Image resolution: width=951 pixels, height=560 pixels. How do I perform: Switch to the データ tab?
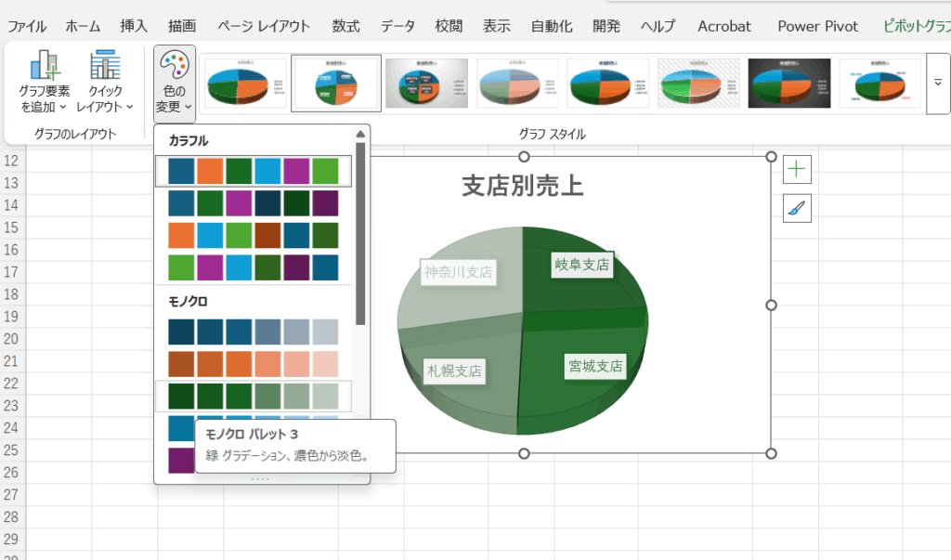point(398,26)
